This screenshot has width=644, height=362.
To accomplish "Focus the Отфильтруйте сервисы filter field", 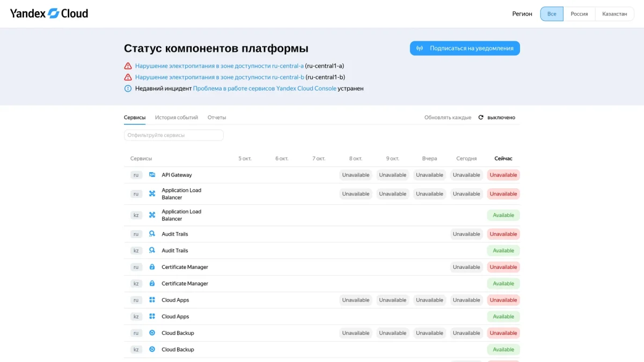I will pyautogui.click(x=174, y=135).
